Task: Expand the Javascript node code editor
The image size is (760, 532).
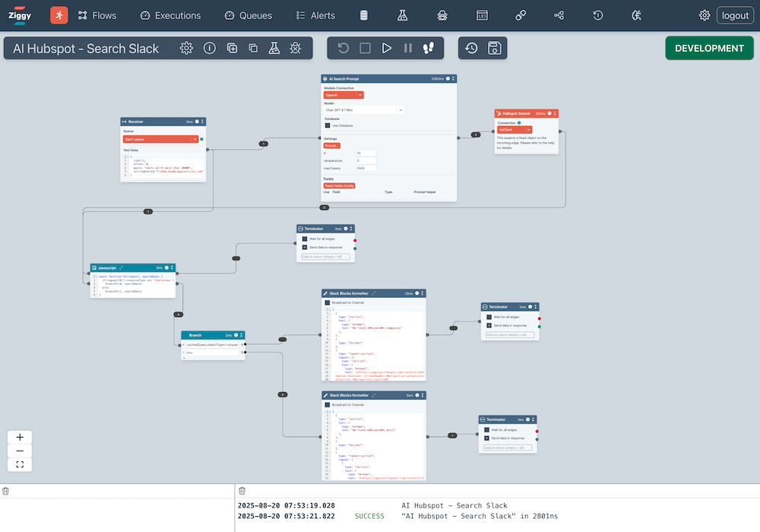Action: click(121, 268)
